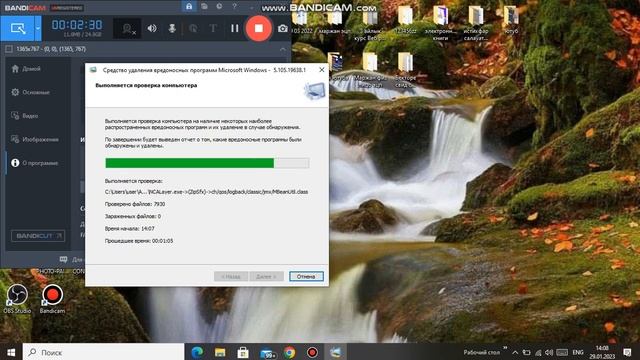Click 'Проверено файлов: 7930' text

(x=135, y=204)
